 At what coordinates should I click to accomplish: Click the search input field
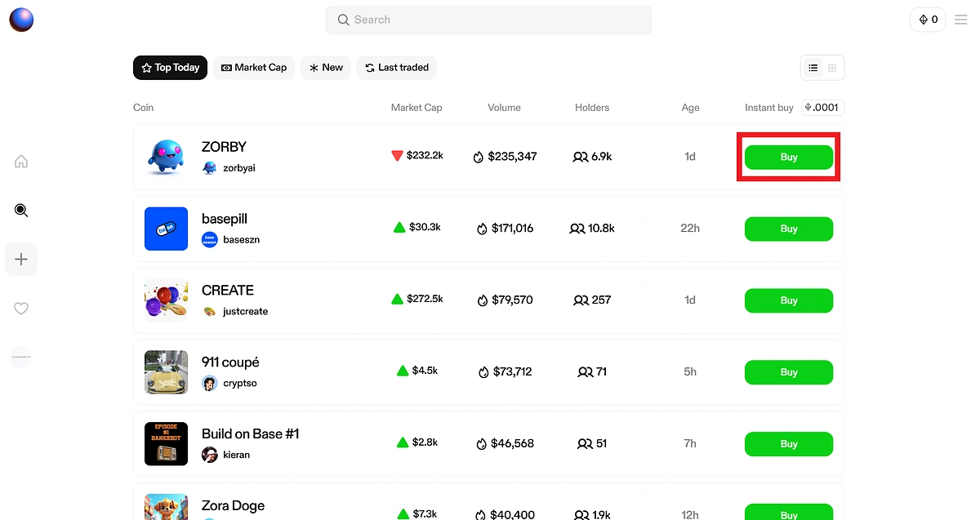tap(488, 20)
